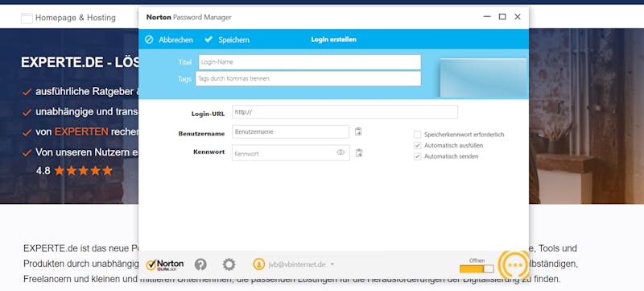Click the Benutzername input field

tap(291, 132)
